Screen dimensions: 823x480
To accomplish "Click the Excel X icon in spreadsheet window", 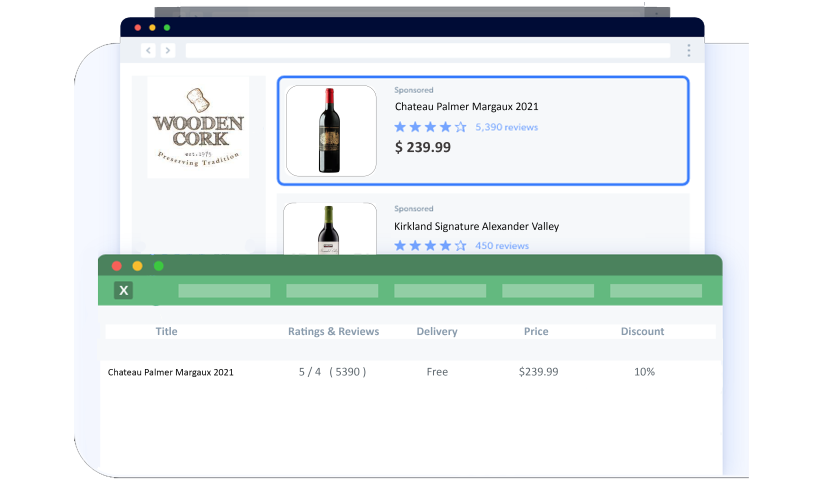I will [x=123, y=290].
